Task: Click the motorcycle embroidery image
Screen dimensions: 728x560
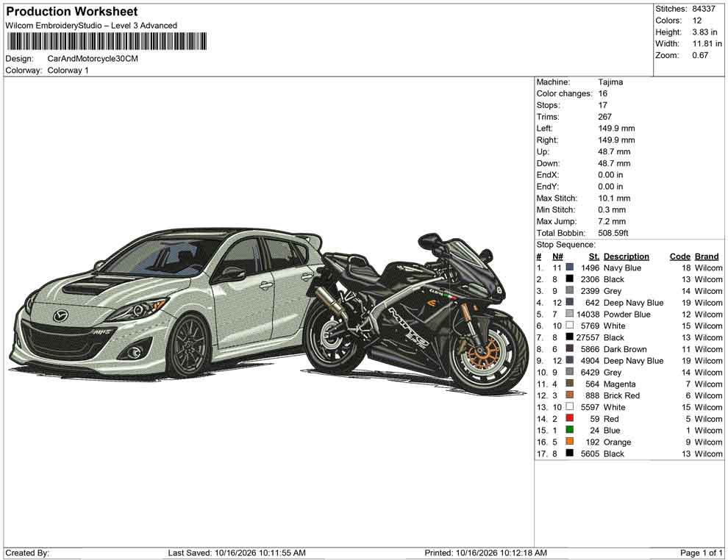Action: [x=417, y=314]
